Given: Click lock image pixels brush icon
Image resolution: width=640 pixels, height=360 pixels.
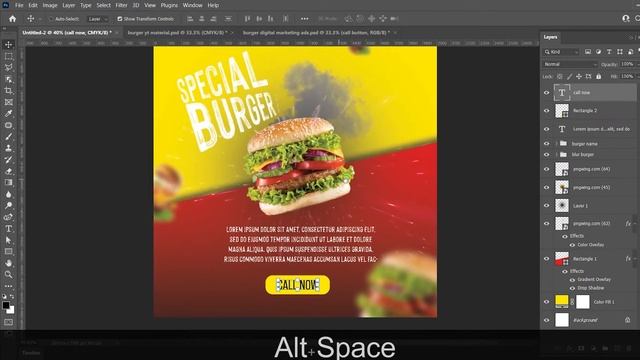Looking at the screenshot, I should [569, 76].
